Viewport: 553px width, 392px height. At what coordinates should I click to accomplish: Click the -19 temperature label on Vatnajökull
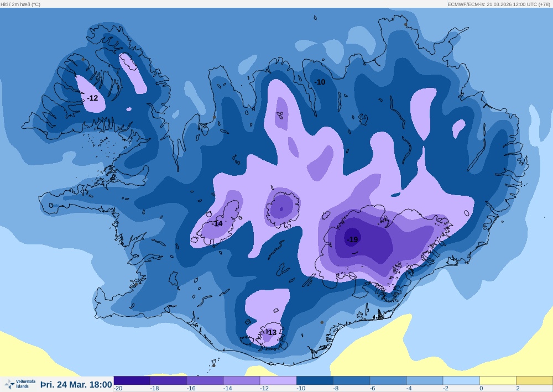(352, 239)
